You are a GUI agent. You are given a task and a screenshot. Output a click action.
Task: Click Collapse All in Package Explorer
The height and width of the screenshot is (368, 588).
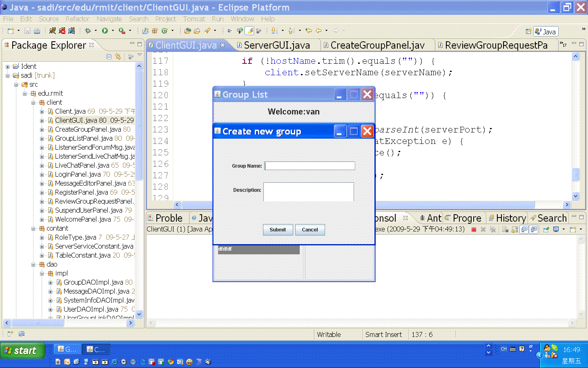pos(109,57)
